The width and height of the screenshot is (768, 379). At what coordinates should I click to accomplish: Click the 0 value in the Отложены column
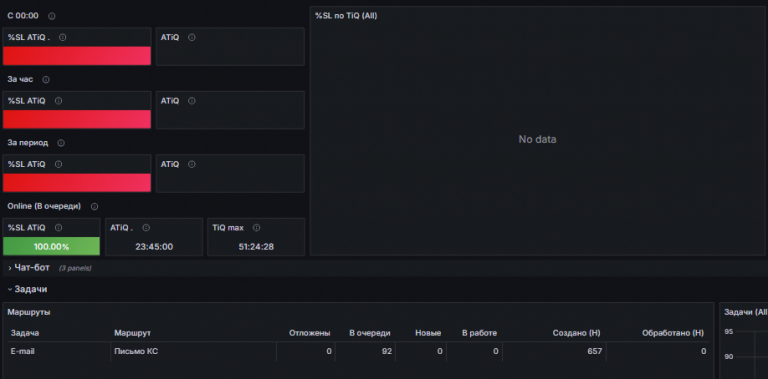pos(329,351)
